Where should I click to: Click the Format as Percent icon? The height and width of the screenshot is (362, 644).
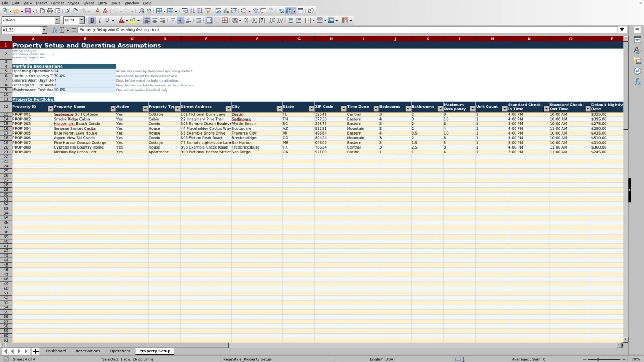coord(246,20)
